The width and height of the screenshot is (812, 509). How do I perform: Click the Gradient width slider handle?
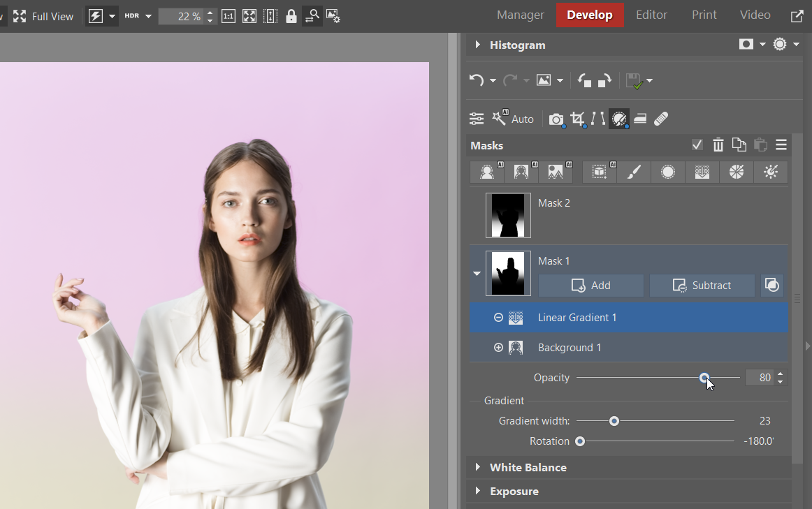(x=614, y=421)
